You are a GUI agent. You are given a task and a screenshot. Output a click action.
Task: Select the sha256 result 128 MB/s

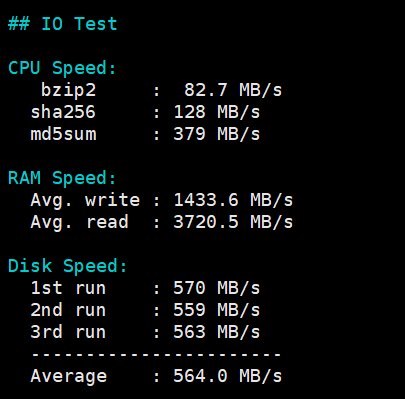[216, 112]
